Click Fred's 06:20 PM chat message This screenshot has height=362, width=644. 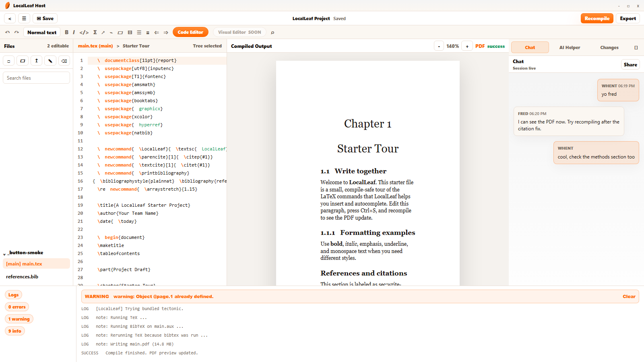[569, 121]
